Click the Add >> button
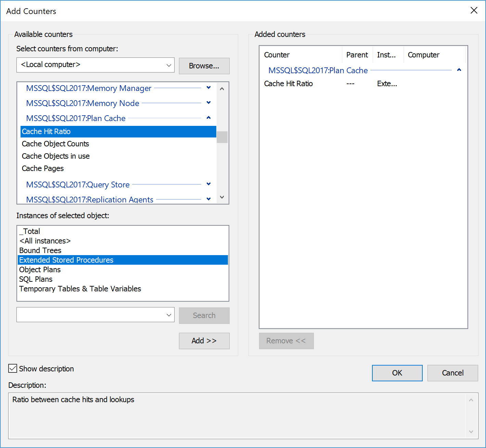The height and width of the screenshot is (448, 486). coord(204,341)
